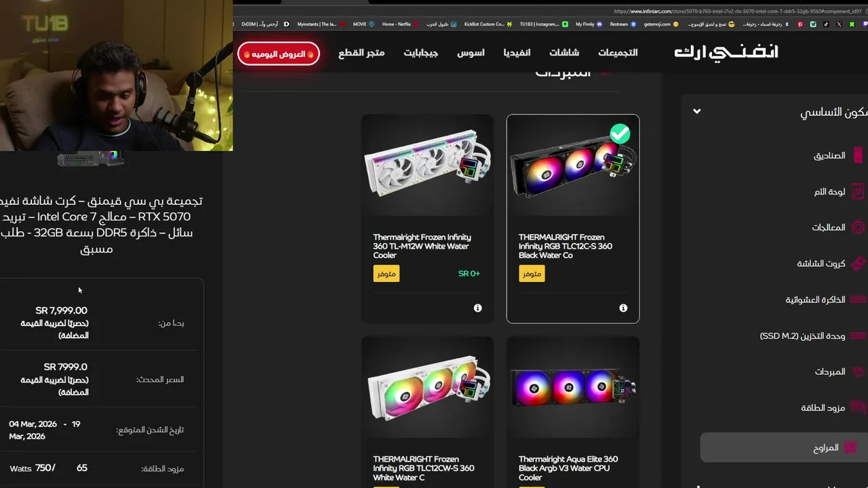
Task: Click the RAM (الذاكرة العشوائية) icon
Action: click(x=858, y=299)
